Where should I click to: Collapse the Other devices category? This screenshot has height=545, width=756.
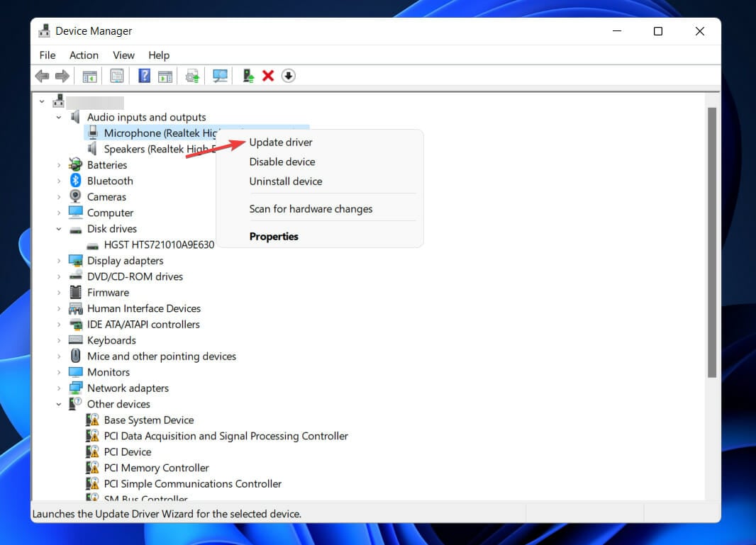(59, 404)
